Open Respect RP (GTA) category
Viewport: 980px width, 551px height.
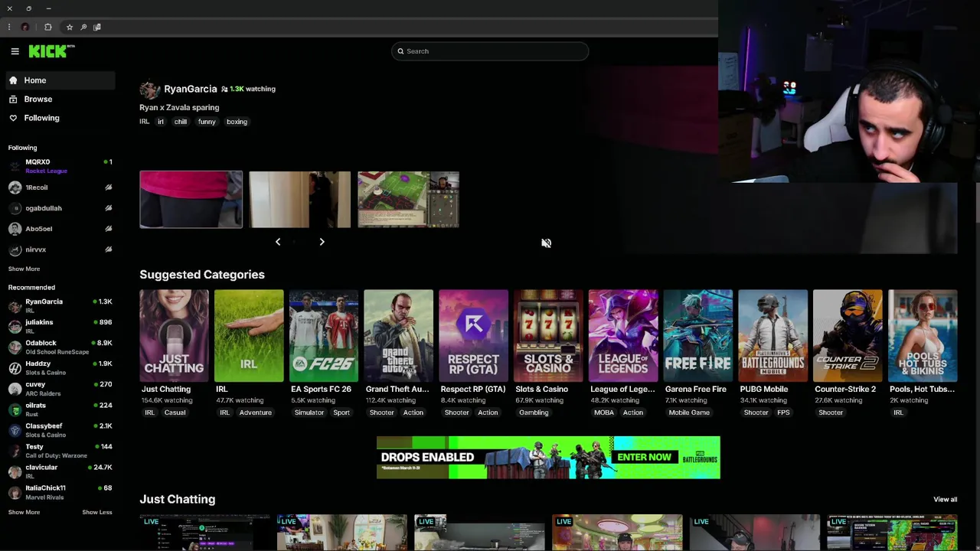point(473,336)
